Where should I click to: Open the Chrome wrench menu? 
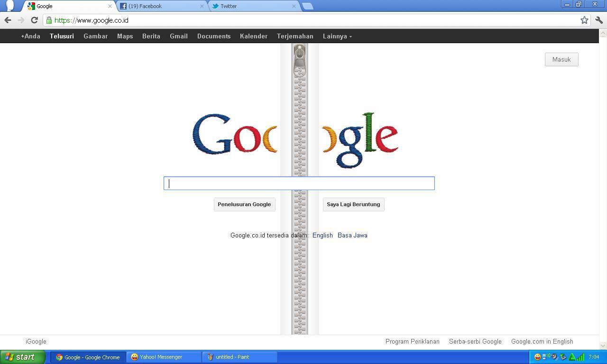(599, 20)
